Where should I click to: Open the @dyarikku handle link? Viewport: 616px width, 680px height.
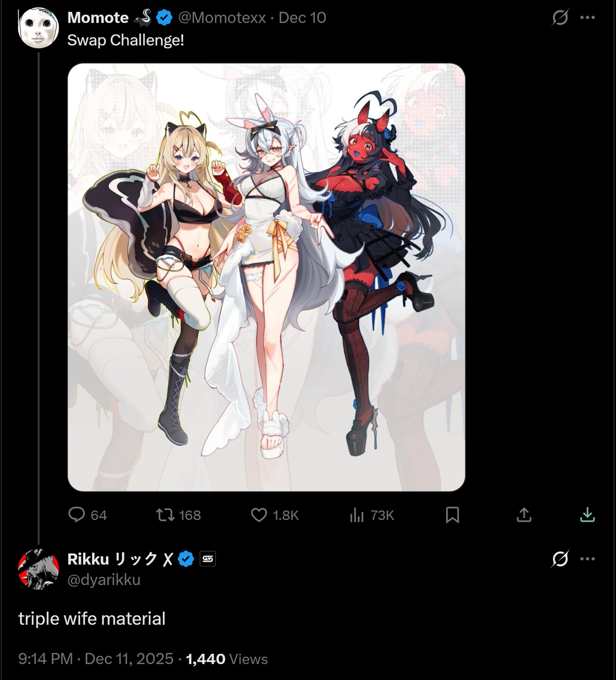pyautogui.click(x=104, y=580)
